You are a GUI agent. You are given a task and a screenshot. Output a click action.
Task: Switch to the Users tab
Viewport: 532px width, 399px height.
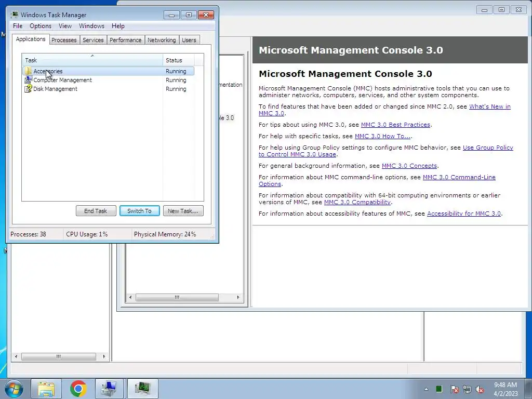coord(189,40)
